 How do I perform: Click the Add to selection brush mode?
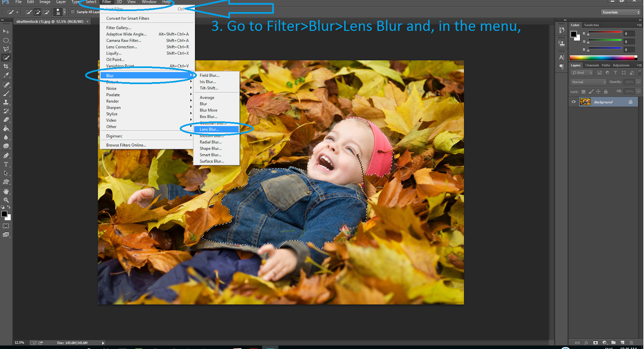(37, 12)
